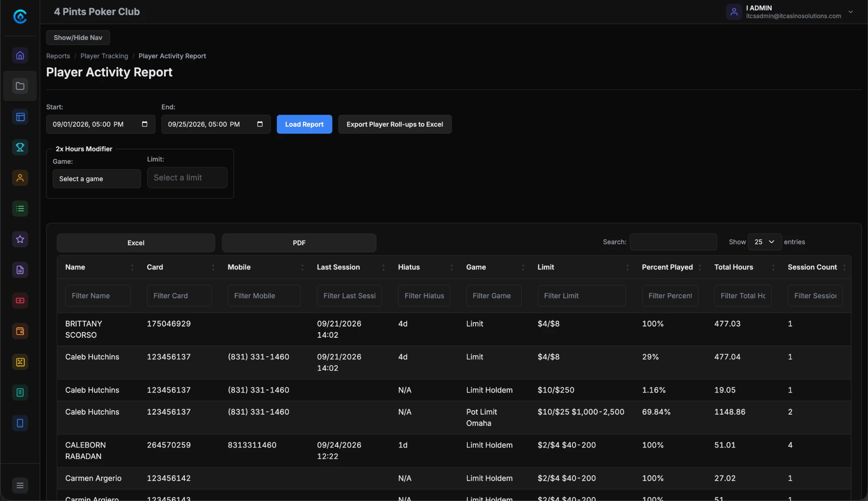Open the home icon in the sidebar
The height and width of the screenshot is (501, 868).
point(20,55)
